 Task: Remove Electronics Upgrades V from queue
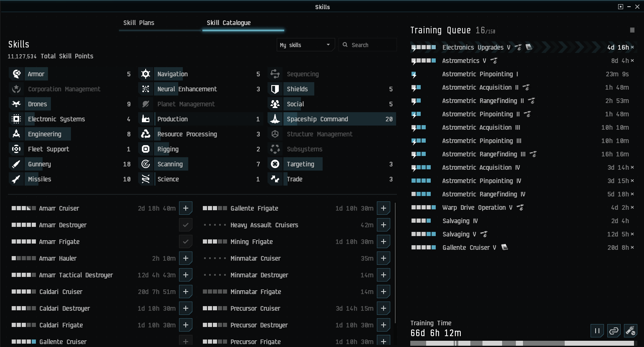pyautogui.click(x=632, y=48)
